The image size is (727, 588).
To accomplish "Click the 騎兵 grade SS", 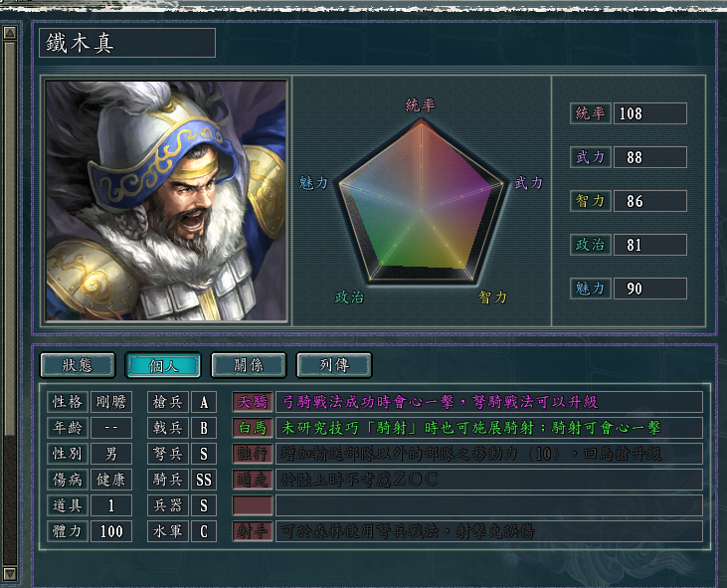I will tap(204, 480).
